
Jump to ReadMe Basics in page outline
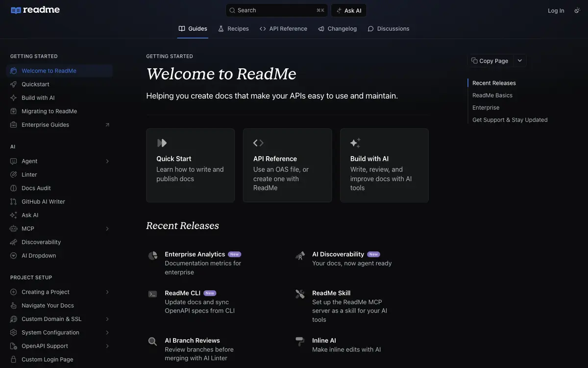click(492, 95)
